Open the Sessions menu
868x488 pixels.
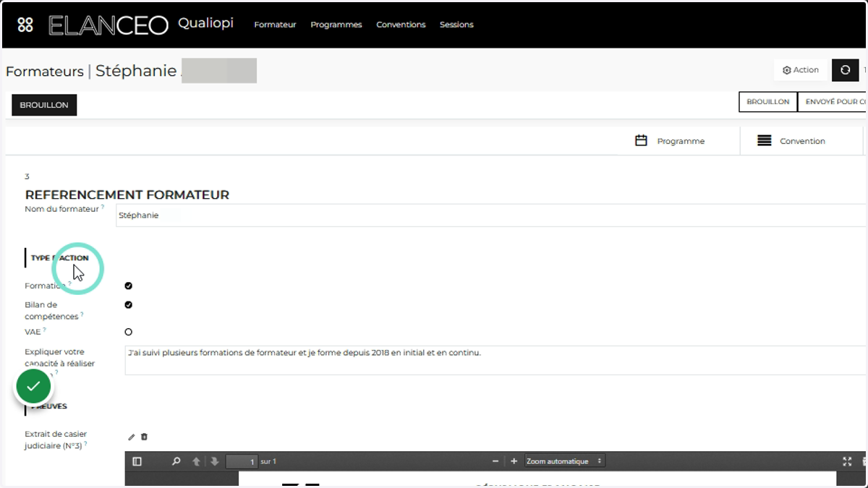(456, 25)
